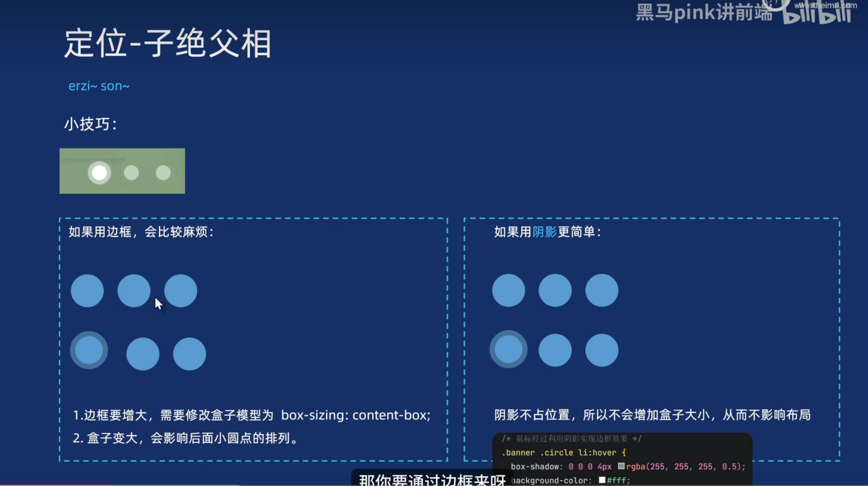
Task: Click the box-sizing: content-box text
Action: 356,415
